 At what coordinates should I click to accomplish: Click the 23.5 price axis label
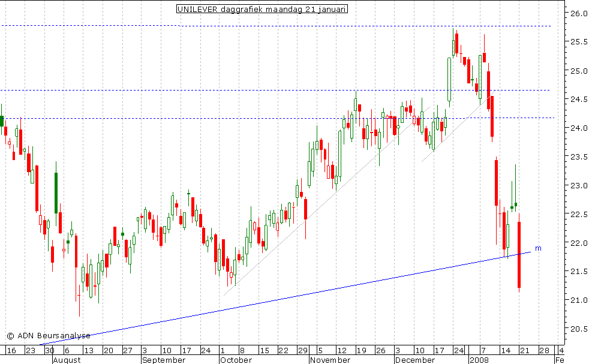(x=578, y=157)
